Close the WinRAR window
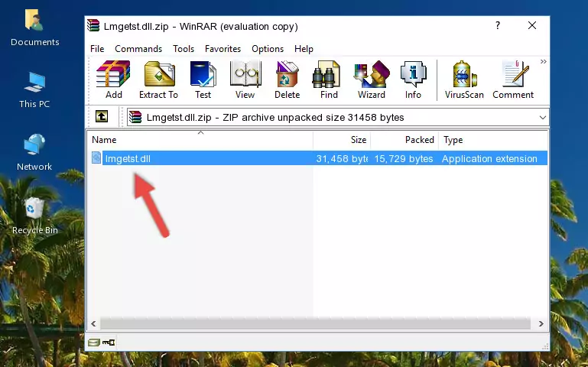 point(531,25)
